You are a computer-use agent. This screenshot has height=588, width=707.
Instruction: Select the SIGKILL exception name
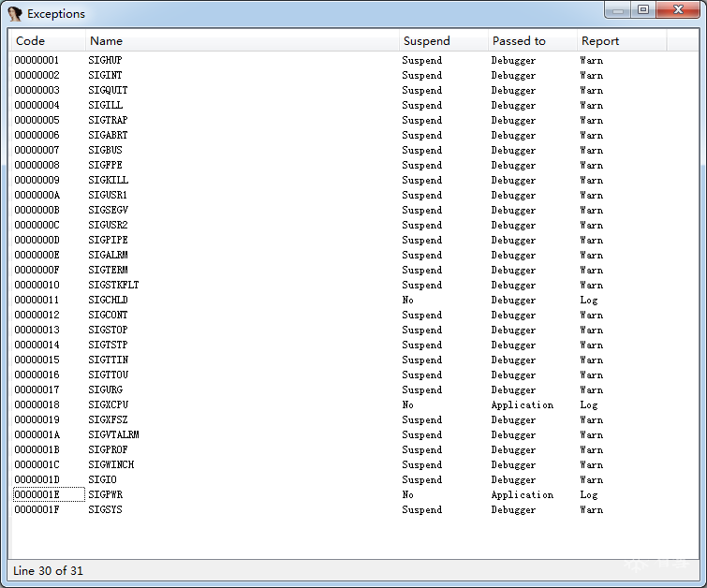tap(109, 180)
